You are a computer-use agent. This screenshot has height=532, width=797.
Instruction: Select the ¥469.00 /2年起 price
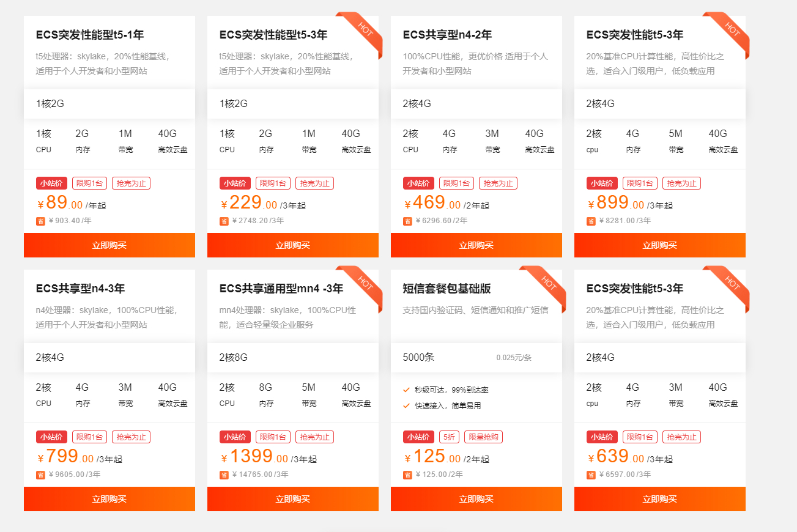tap(447, 203)
